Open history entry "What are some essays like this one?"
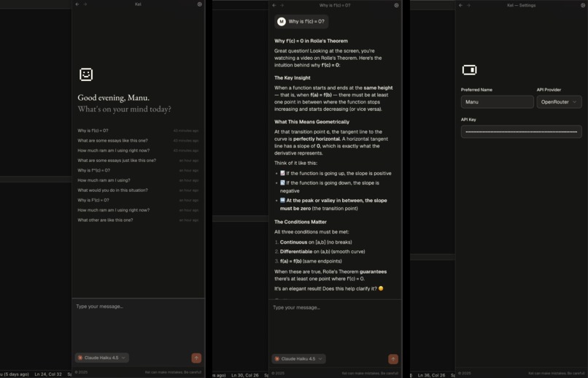Viewport: 588px width, 378px height. click(138, 141)
